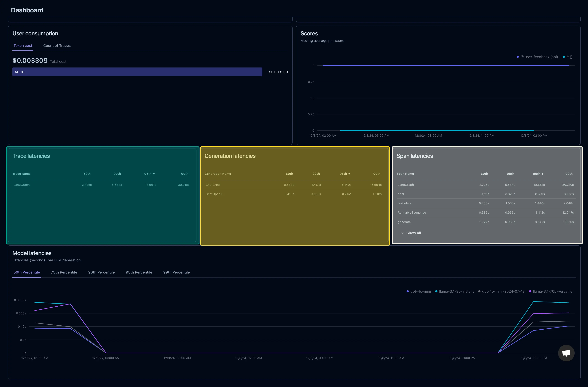Click Metadata span 50th value 0.806s
588x387 pixels.
(x=484, y=203)
